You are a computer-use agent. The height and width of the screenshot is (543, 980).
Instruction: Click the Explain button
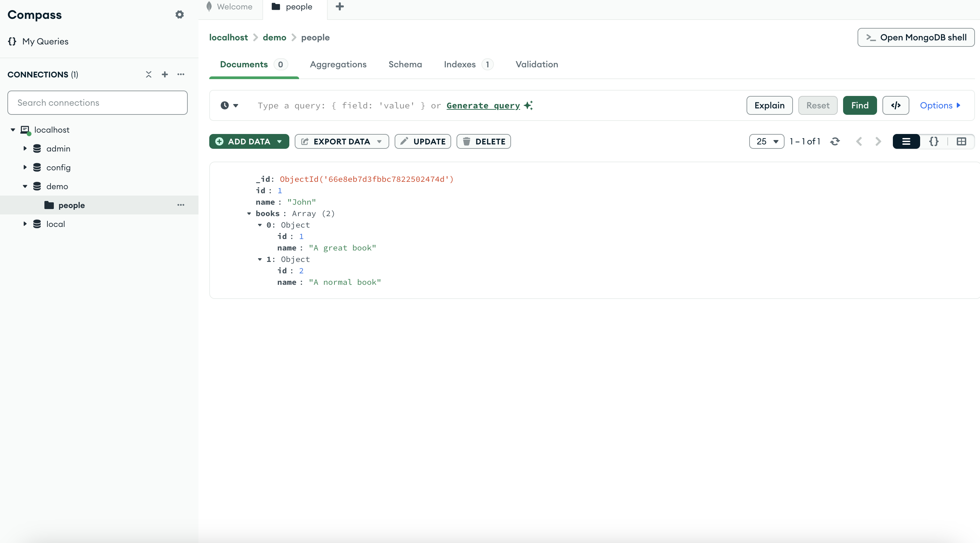(x=770, y=105)
